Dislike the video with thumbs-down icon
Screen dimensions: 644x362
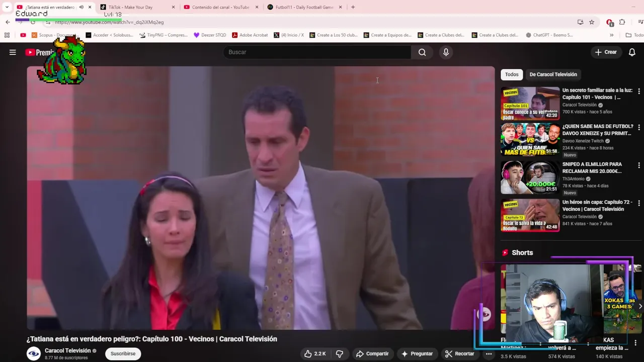pyautogui.click(x=340, y=354)
